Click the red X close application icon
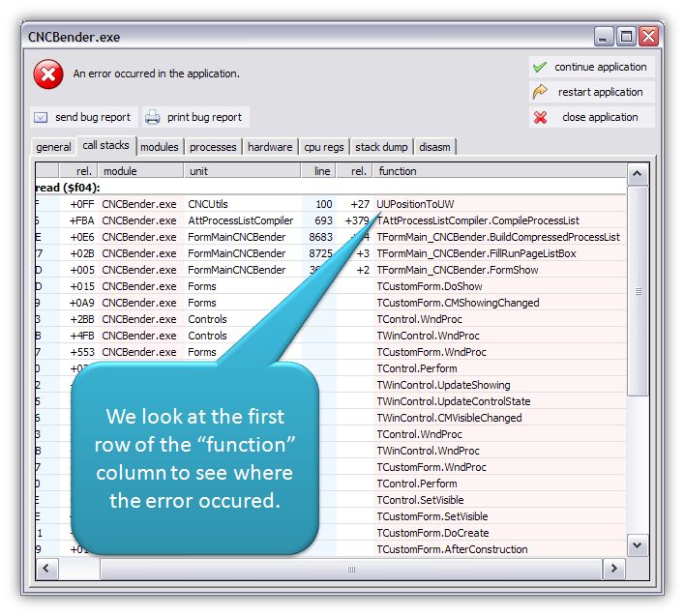 [540, 118]
